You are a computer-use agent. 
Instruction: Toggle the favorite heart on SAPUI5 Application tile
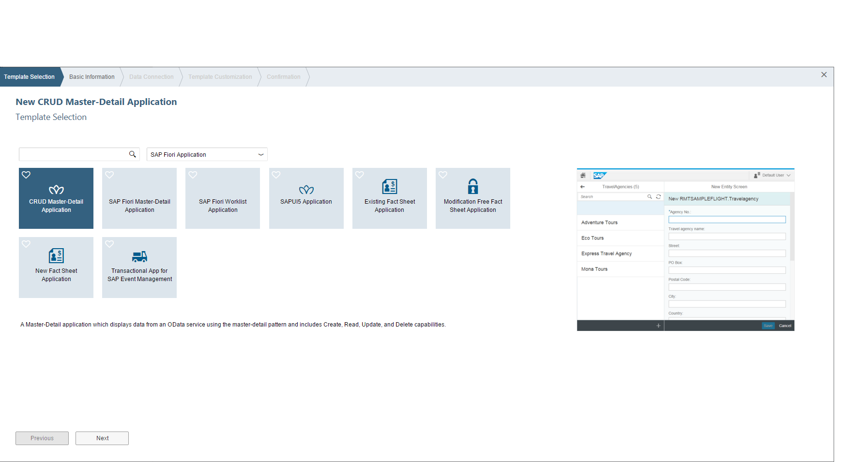tap(276, 175)
